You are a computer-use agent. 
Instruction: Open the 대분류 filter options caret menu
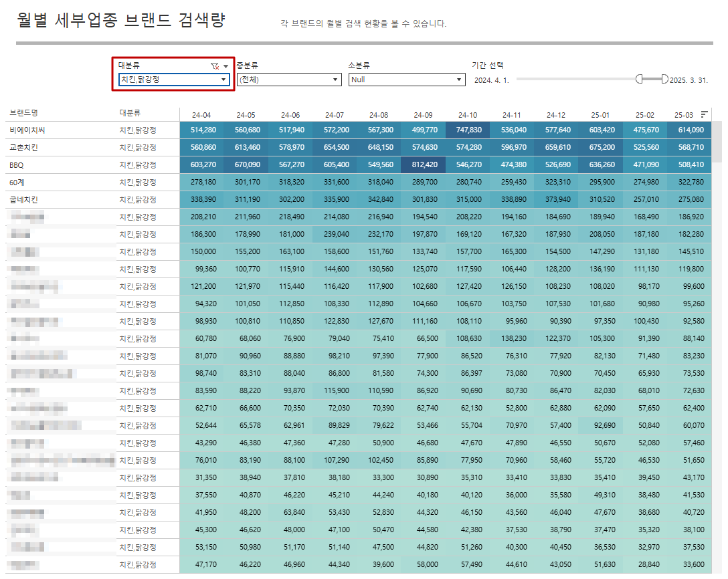coord(225,66)
